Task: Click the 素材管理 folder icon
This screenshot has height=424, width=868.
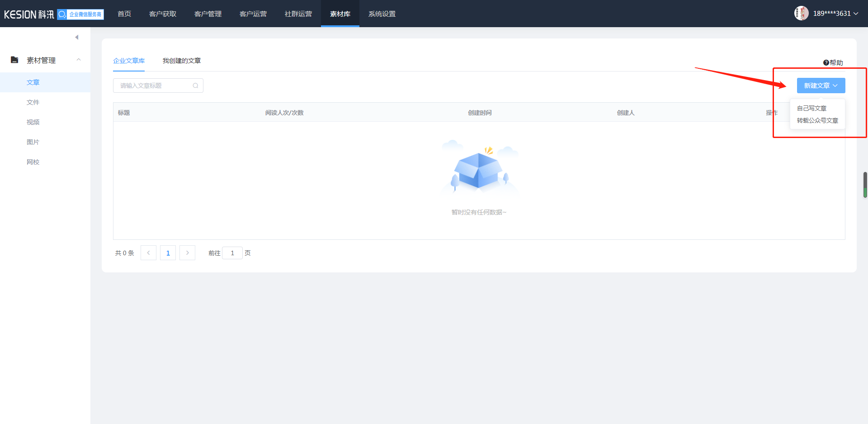Action: point(14,60)
